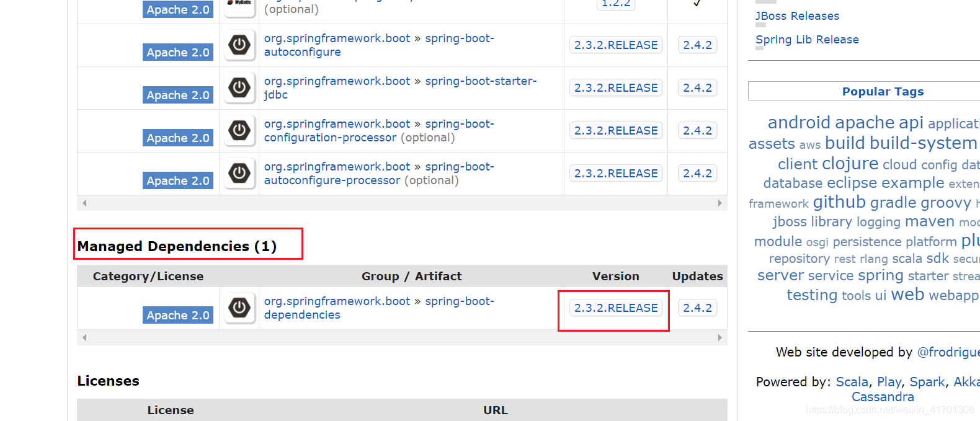Screen dimensions: 980x421
Task: Click the database tag
Action: pos(793,184)
